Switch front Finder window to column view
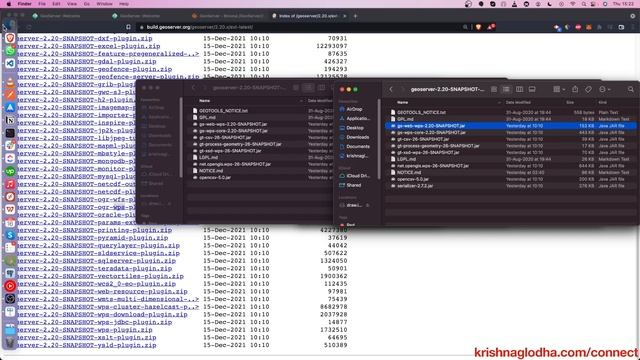Image resolution: width=640 pixels, height=360 pixels. pyautogui.click(x=519, y=89)
